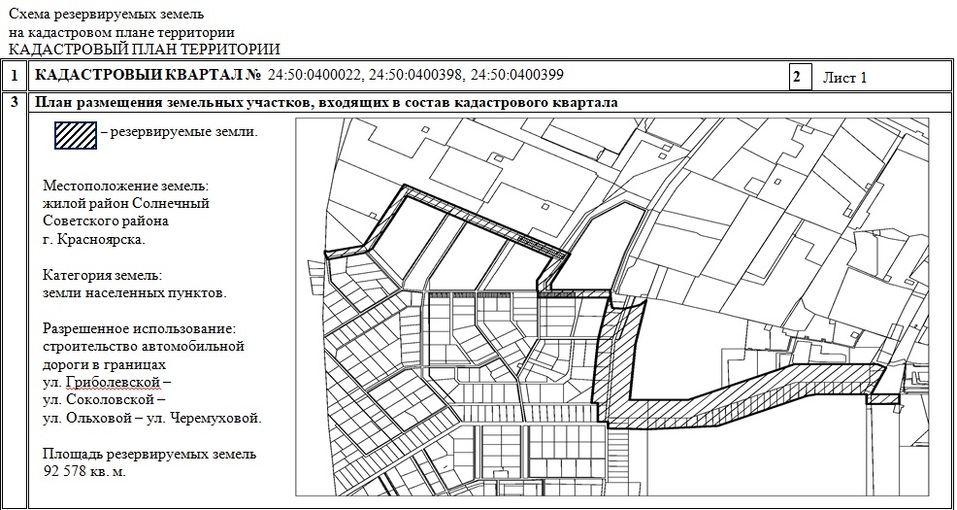Screen dimensions: 957x510
Task: Select the row number 3 cell
Action: click(14, 102)
